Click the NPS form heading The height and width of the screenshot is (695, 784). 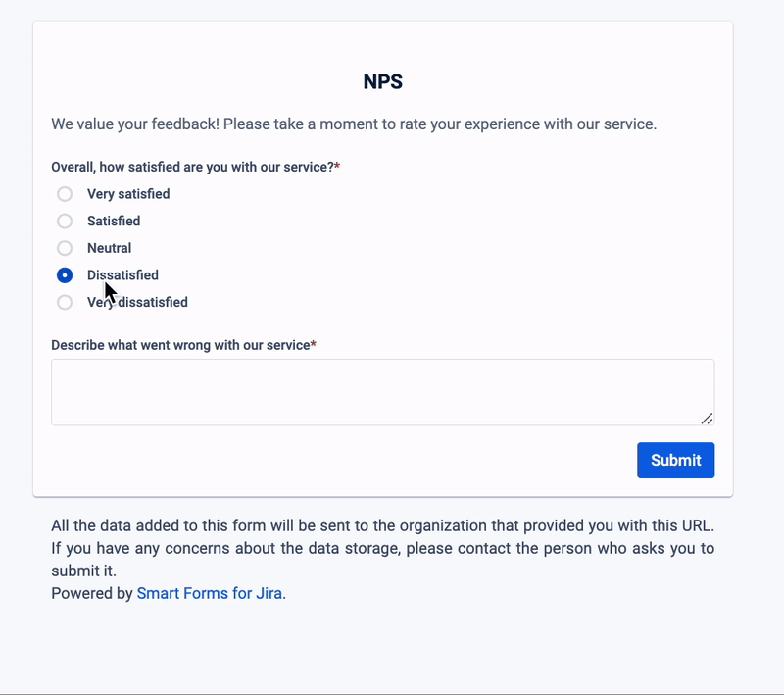[x=383, y=82]
